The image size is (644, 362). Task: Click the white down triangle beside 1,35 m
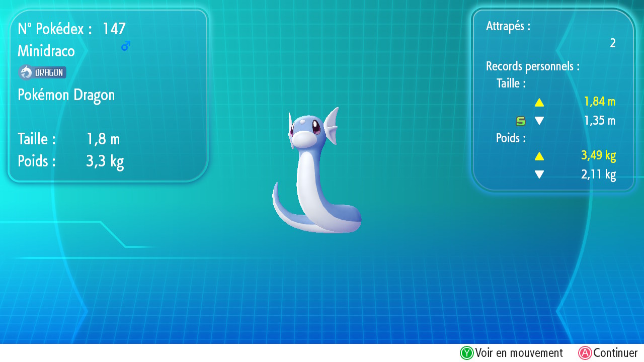click(539, 121)
